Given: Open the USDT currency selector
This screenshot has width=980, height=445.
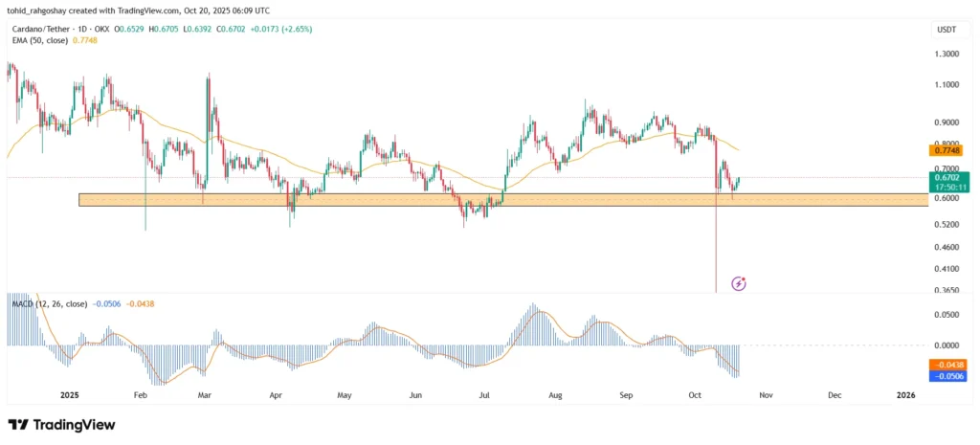Looking at the screenshot, I should (945, 31).
